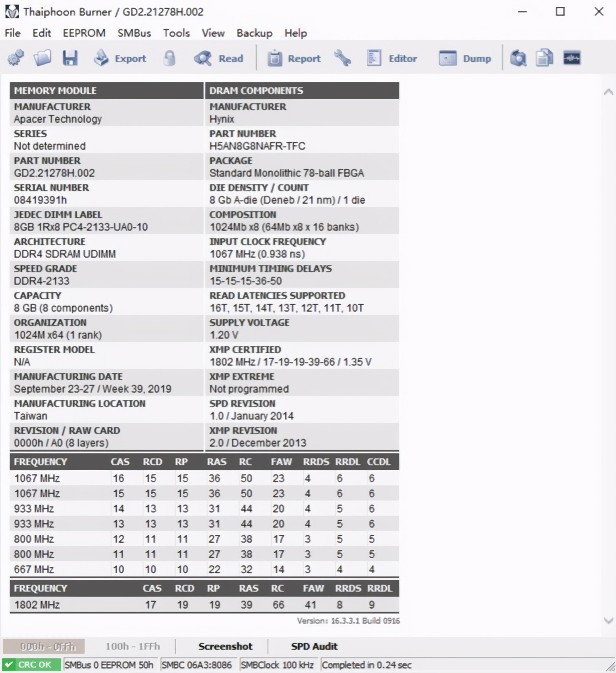Click the Read toolbar button
Viewport: 616px width, 673px height.
point(219,58)
